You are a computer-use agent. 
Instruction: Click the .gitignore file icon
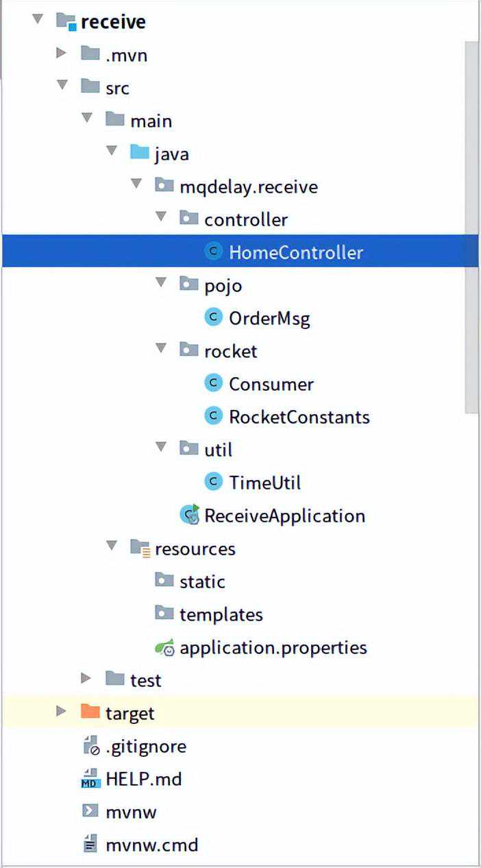(90, 746)
